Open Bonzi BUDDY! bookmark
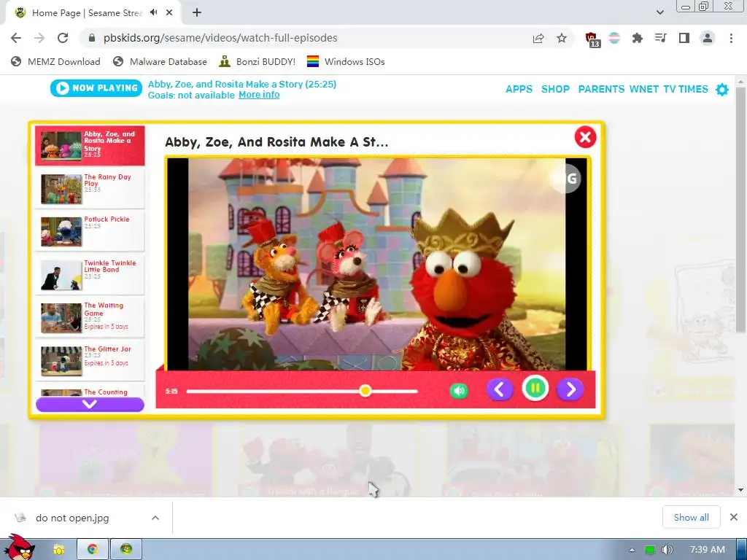The image size is (747, 560). [x=258, y=61]
